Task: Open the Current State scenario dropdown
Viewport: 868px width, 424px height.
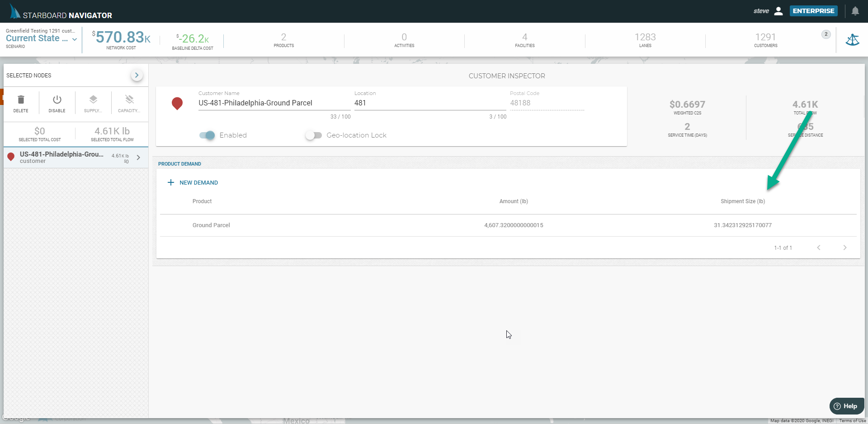Action: (x=42, y=38)
